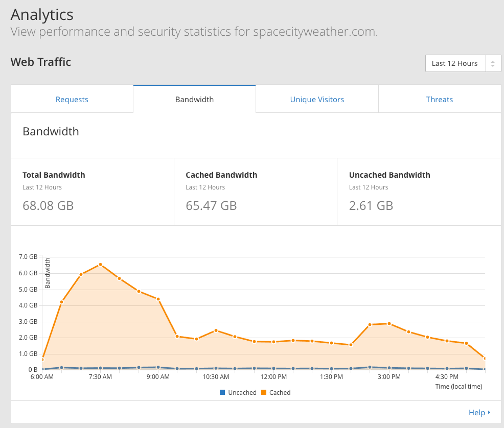Click the 7:30 AM axis label
Image resolution: width=504 pixels, height=428 pixels.
100,376
